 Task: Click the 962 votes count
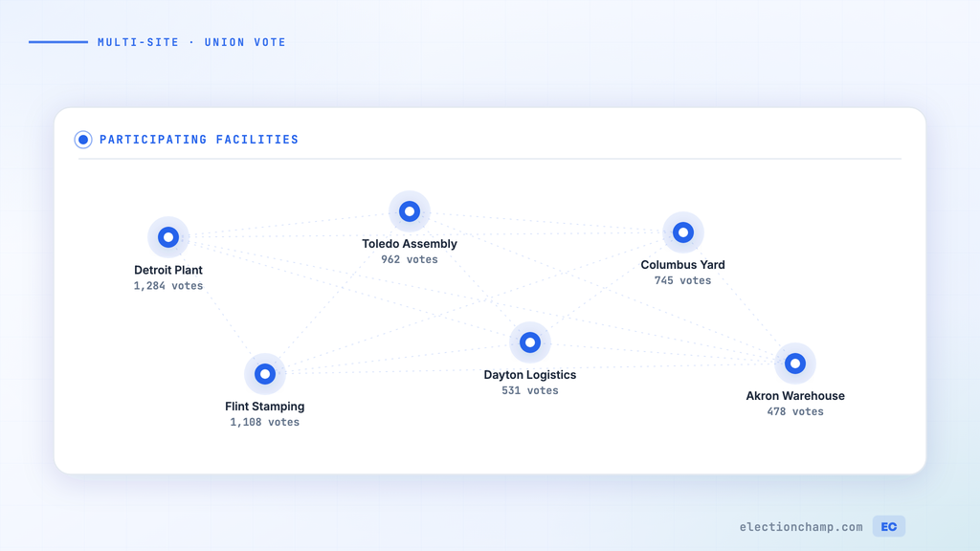tap(410, 260)
